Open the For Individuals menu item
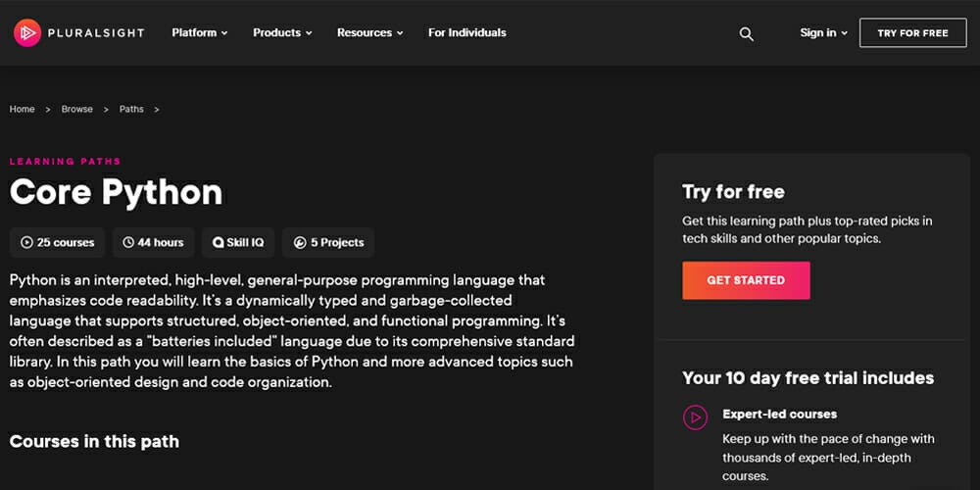 466,32
